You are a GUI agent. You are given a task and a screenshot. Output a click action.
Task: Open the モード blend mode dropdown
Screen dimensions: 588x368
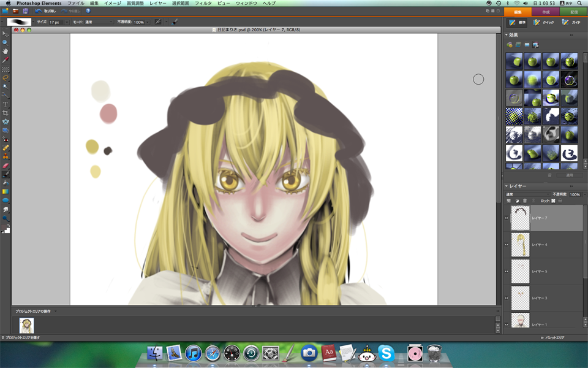[x=98, y=22]
